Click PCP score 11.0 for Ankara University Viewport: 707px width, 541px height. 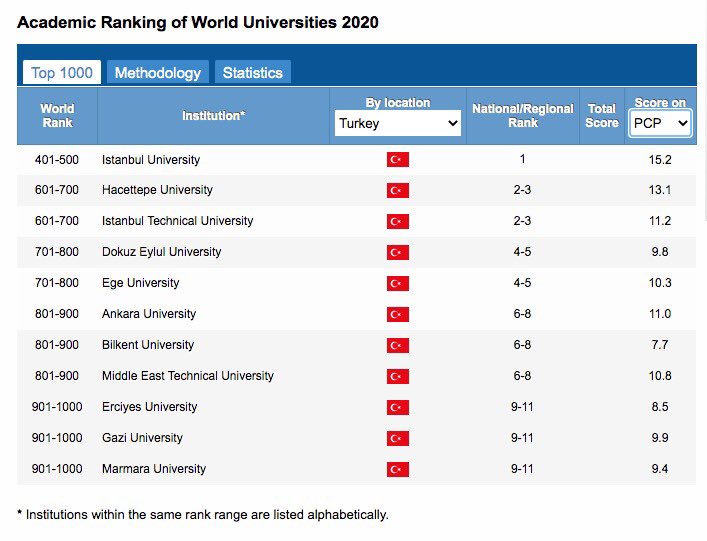pos(660,314)
